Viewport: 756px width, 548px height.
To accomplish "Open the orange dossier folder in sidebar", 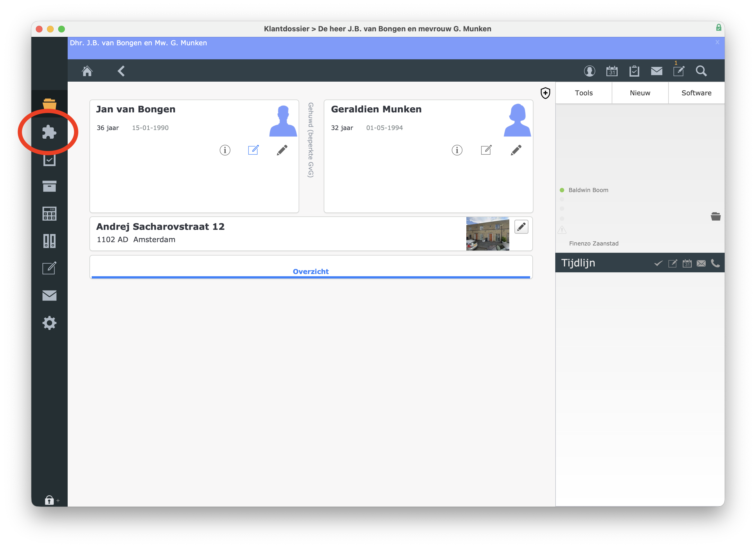I will (x=49, y=104).
